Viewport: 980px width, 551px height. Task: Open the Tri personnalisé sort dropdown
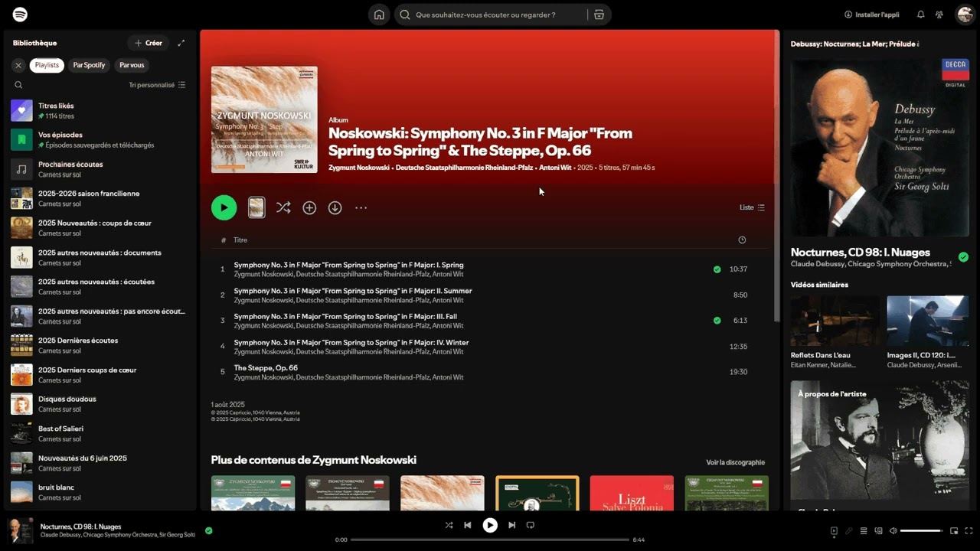(x=157, y=85)
